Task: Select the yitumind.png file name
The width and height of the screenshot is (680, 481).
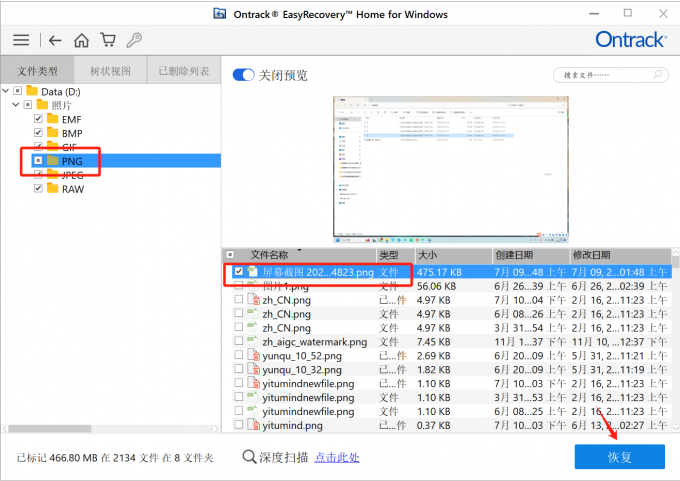Action: tap(292, 425)
